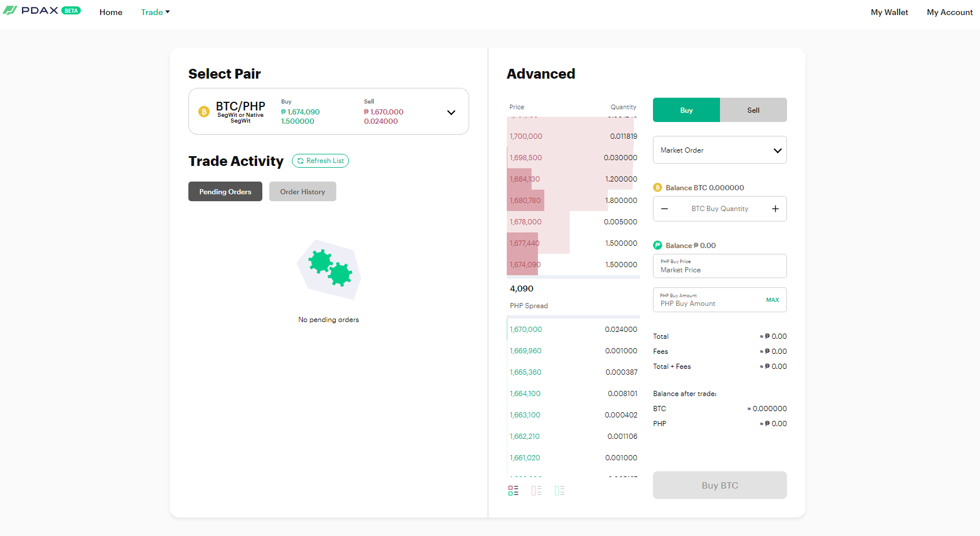Image resolution: width=980 pixels, height=536 pixels.
Task: Show buy-orders-only order book view icon
Action: (559, 490)
